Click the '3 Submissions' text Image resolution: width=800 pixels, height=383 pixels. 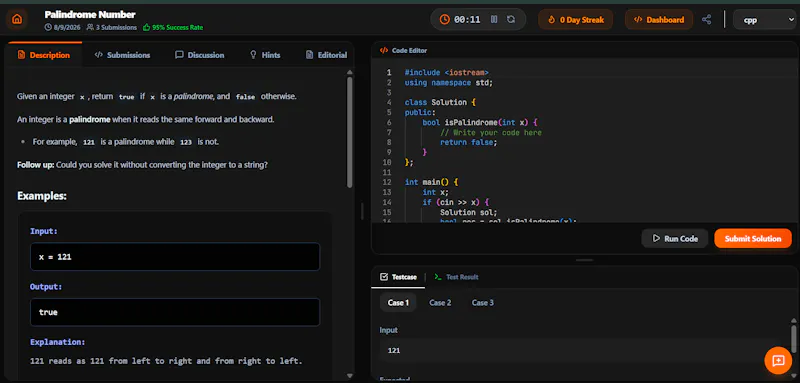pyautogui.click(x=116, y=28)
